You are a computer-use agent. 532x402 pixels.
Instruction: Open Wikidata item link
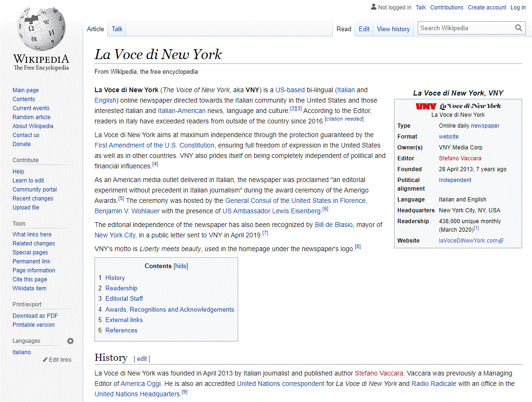pos(29,288)
